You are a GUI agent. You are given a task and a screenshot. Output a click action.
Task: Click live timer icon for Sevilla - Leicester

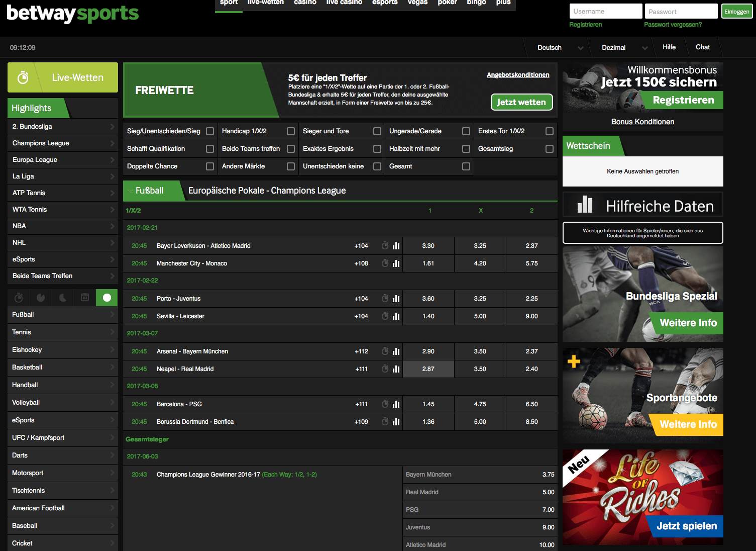[x=385, y=316]
